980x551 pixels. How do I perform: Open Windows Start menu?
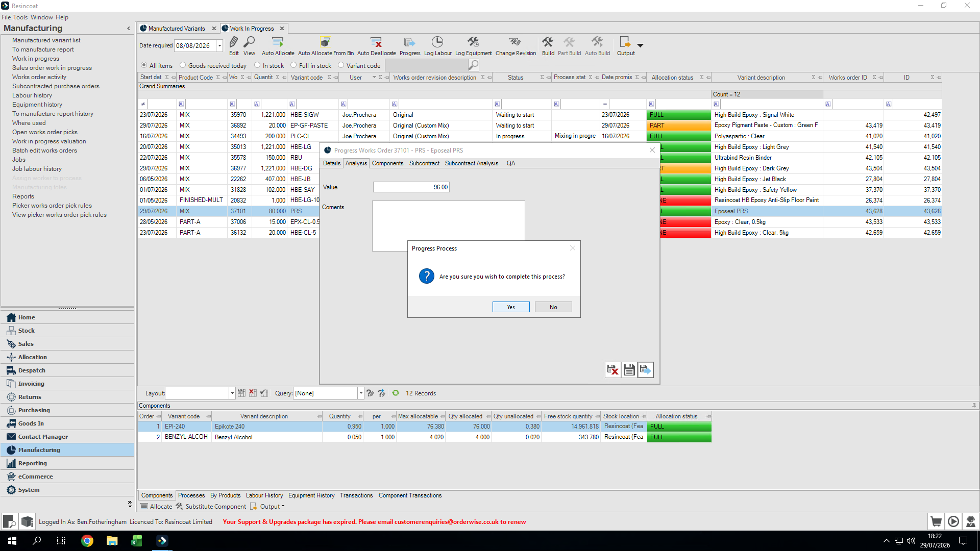[x=12, y=541]
